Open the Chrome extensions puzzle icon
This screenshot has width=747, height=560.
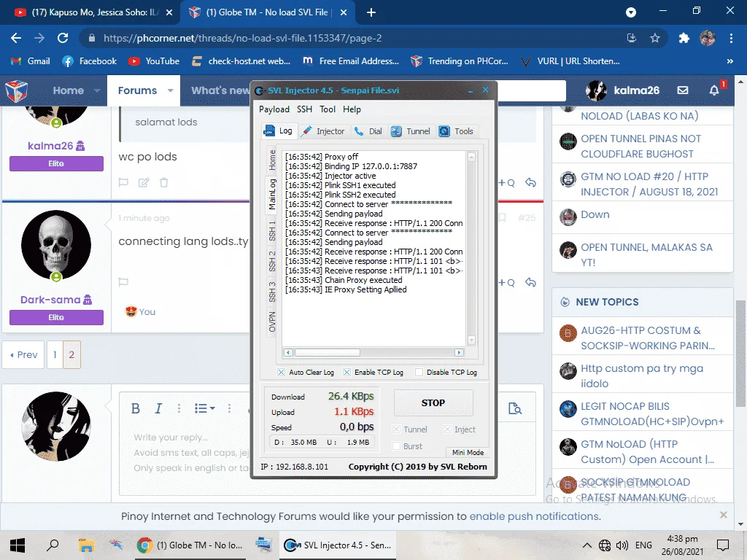[x=684, y=38]
